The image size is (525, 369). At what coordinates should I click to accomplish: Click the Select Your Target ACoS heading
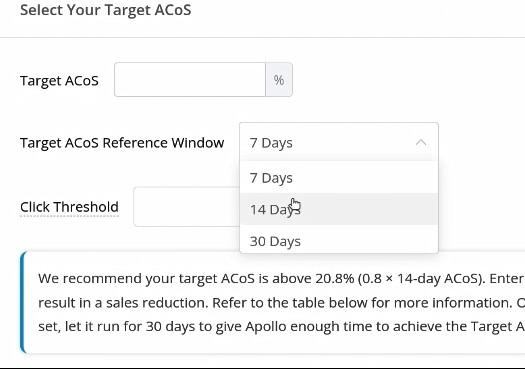pos(106,10)
